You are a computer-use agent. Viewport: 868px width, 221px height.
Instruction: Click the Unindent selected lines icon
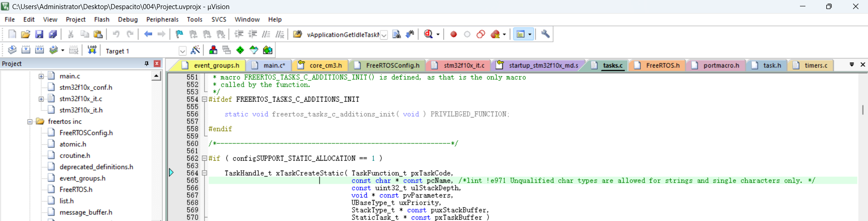(253, 34)
